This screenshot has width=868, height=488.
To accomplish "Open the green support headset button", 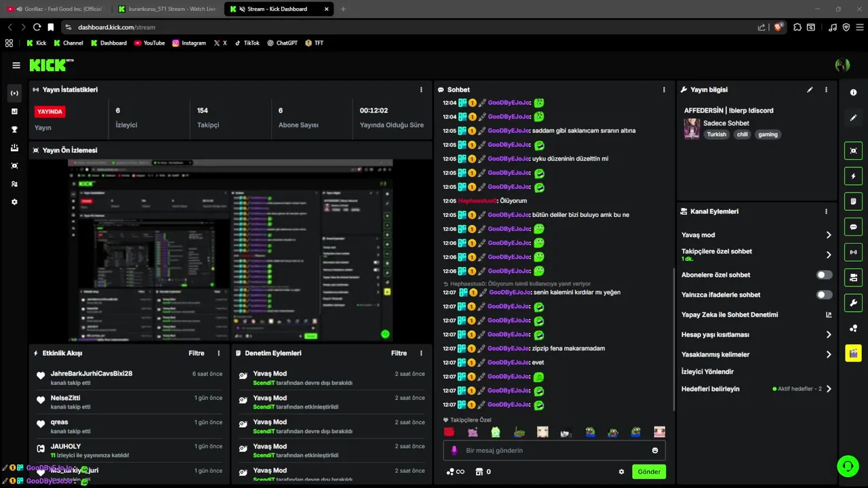I will pyautogui.click(x=848, y=466).
